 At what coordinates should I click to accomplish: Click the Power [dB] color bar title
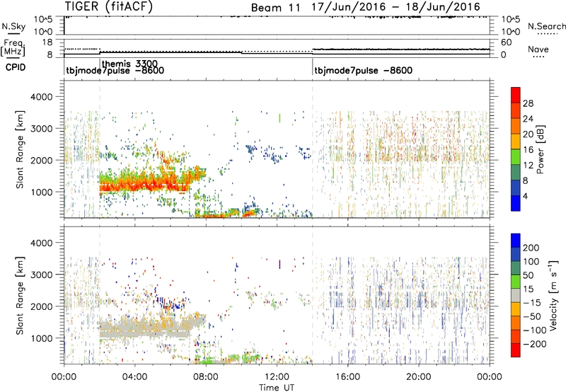540,149
